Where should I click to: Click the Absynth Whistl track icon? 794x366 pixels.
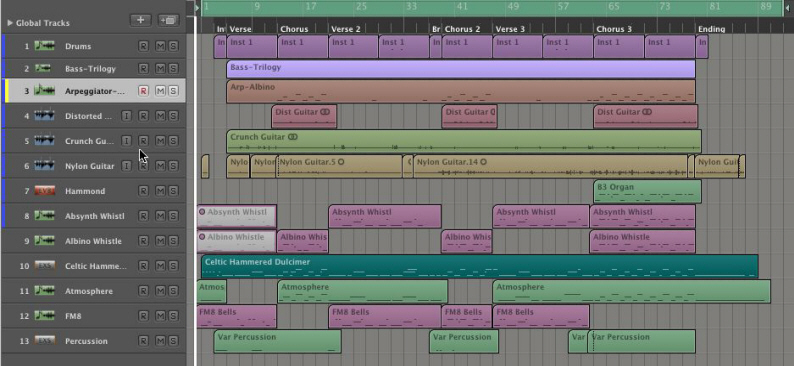click(x=45, y=216)
